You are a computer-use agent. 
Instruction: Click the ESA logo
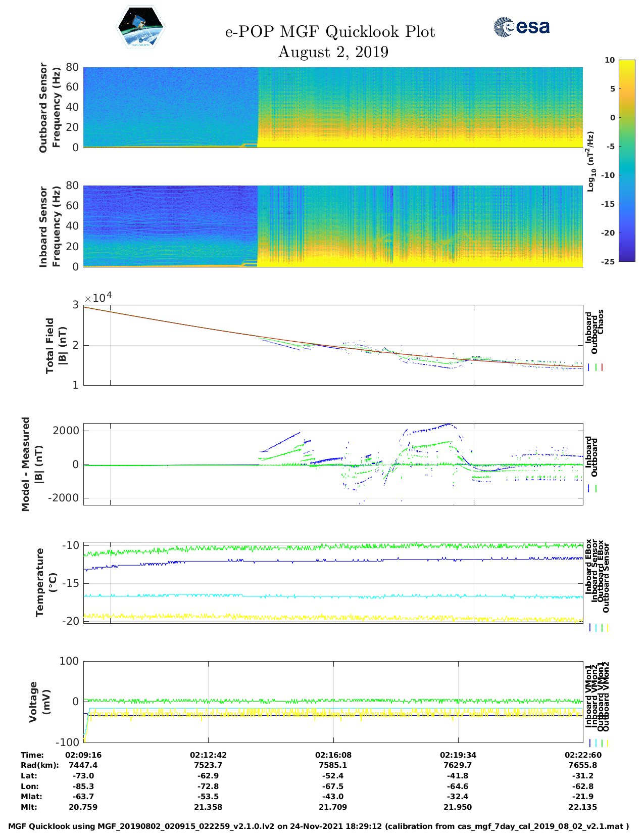click(x=521, y=27)
